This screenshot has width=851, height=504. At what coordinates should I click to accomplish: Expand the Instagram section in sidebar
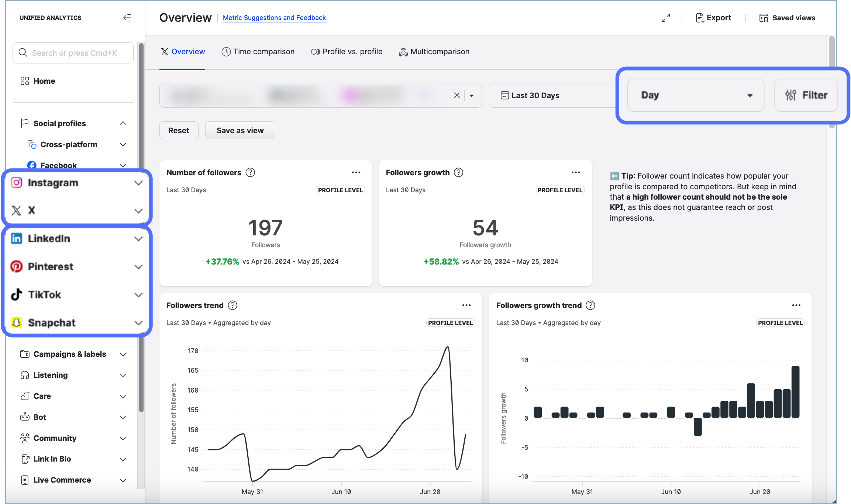click(x=138, y=183)
